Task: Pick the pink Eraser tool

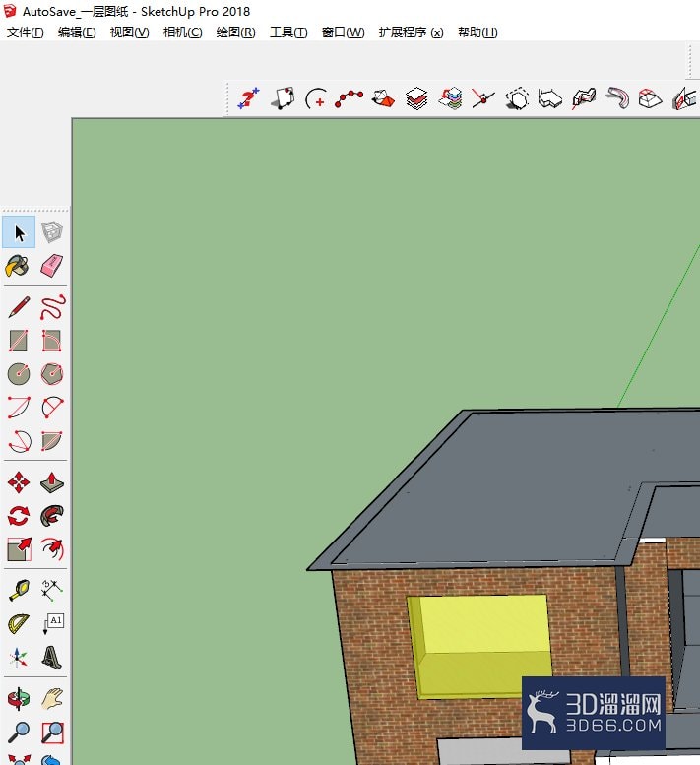Action: (x=52, y=267)
